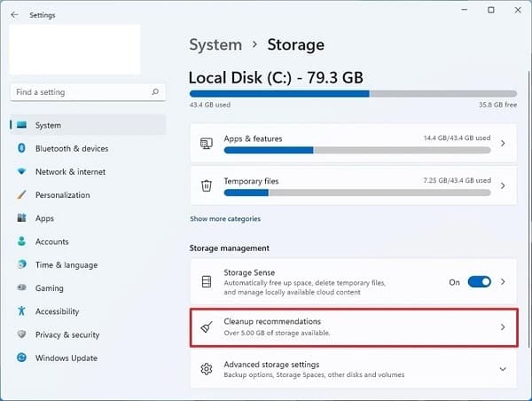Open Gaming settings
The width and height of the screenshot is (532, 401).
pyautogui.click(x=88, y=288)
